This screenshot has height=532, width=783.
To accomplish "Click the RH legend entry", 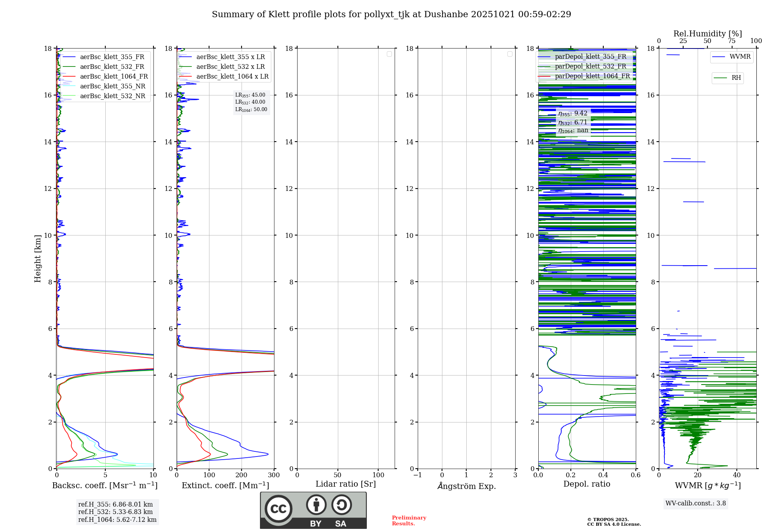I will tap(736, 78).
